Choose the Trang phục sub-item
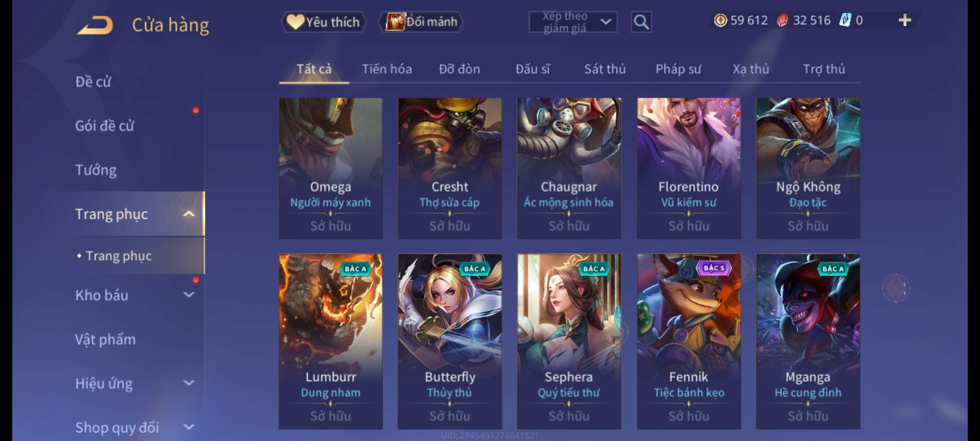Viewport: 980px width, 441px height. 119,256
